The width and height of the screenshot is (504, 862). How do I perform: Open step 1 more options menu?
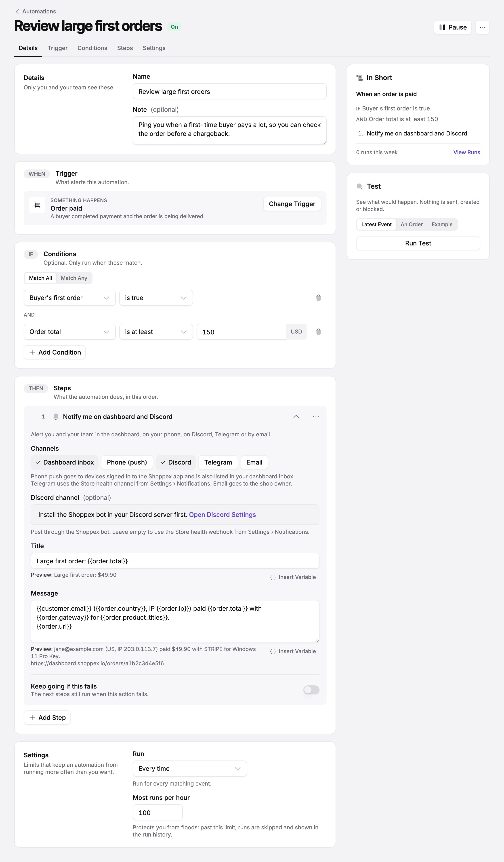[316, 416]
